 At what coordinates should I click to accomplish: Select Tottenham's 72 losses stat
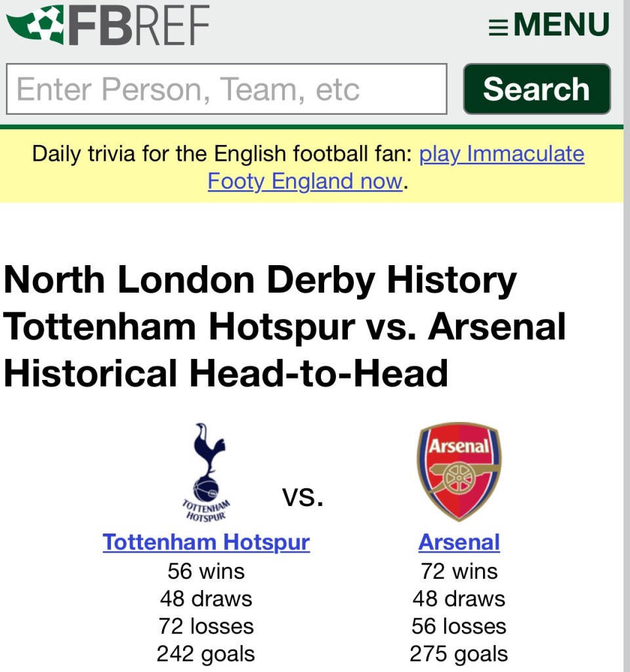tap(206, 626)
